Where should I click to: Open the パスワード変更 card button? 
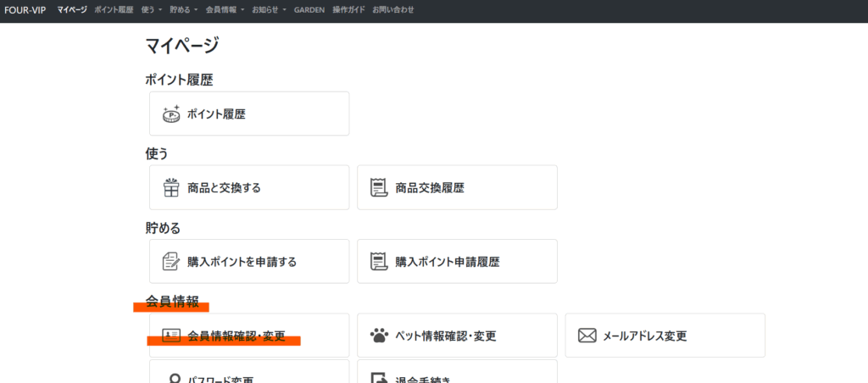(249, 374)
